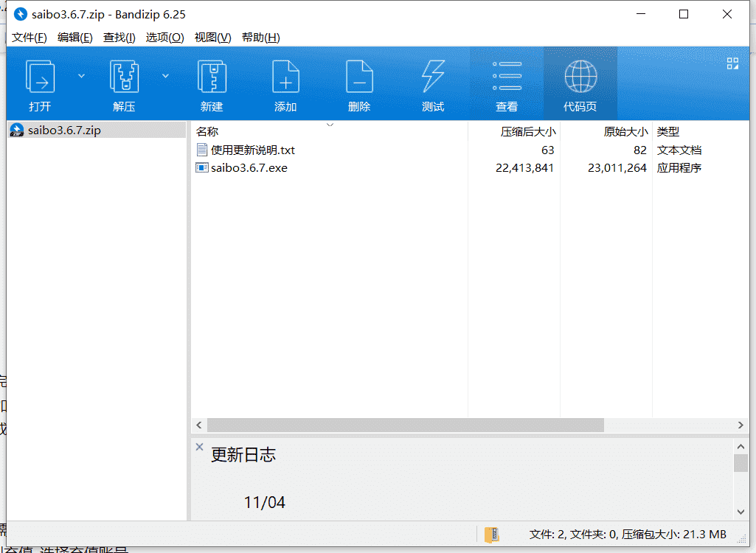Open the 视图(V) menu
Image resolution: width=756 pixels, height=553 pixels.
click(212, 37)
